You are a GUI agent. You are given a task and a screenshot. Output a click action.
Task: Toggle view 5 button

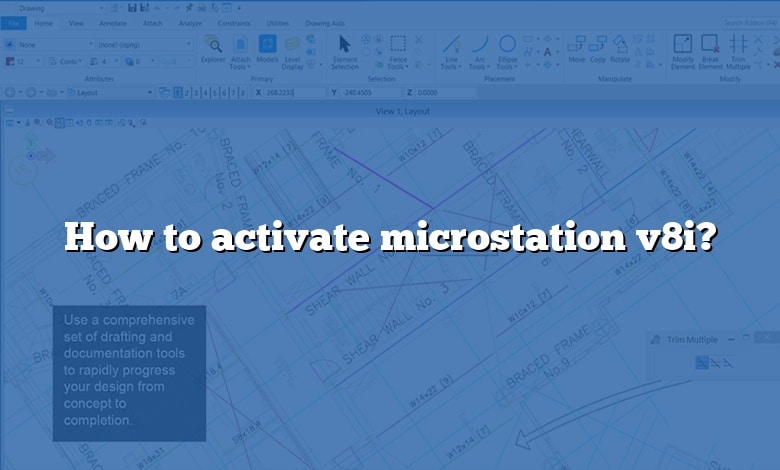(x=215, y=93)
